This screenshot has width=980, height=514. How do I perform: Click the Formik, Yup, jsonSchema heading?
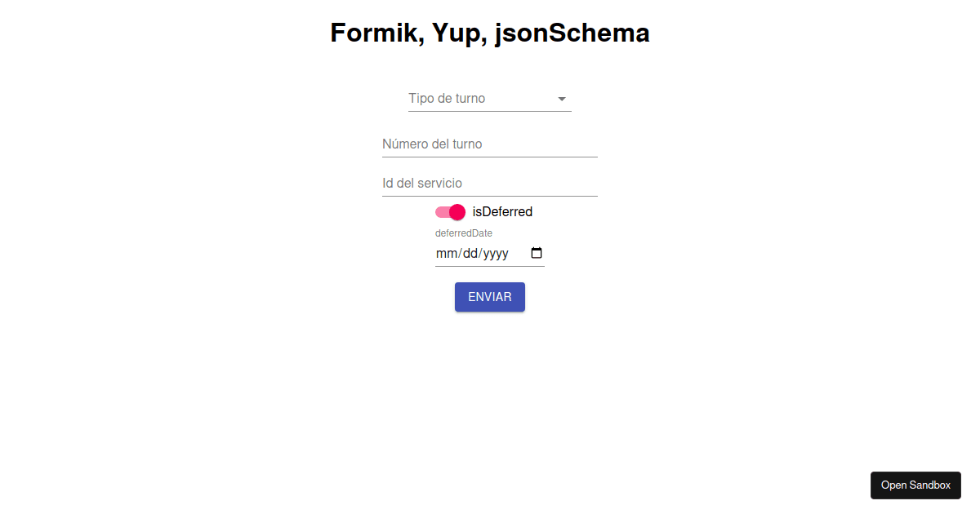(x=489, y=33)
